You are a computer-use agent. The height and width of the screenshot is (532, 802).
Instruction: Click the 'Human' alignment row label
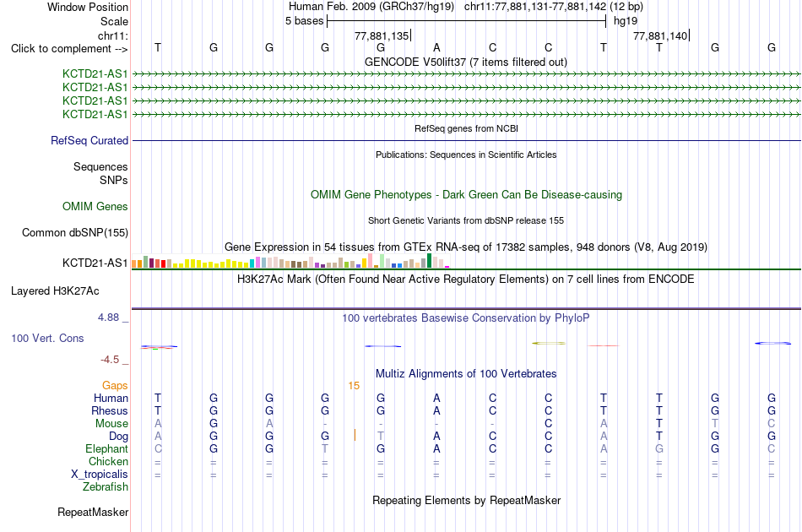(111, 398)
